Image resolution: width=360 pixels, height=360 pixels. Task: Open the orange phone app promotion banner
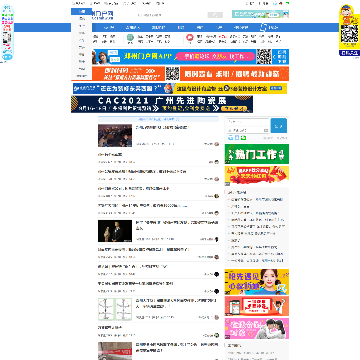(257, 306)
